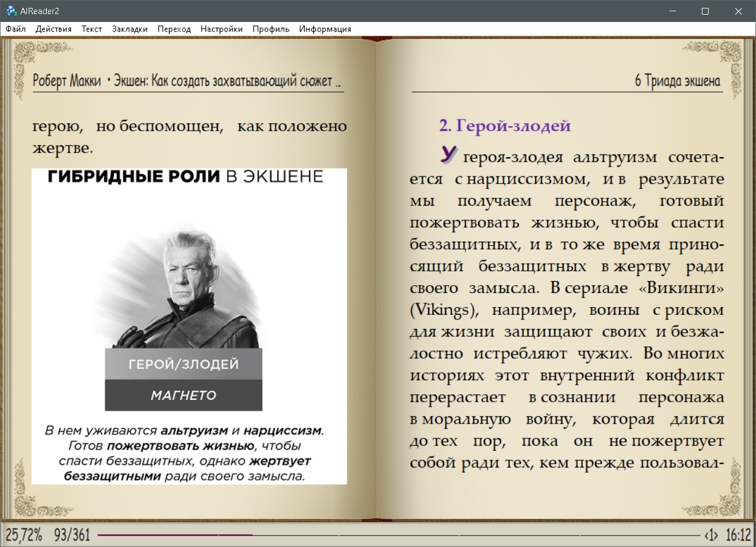Click the chapter header "6 Триада экшена"

(678, 81)
